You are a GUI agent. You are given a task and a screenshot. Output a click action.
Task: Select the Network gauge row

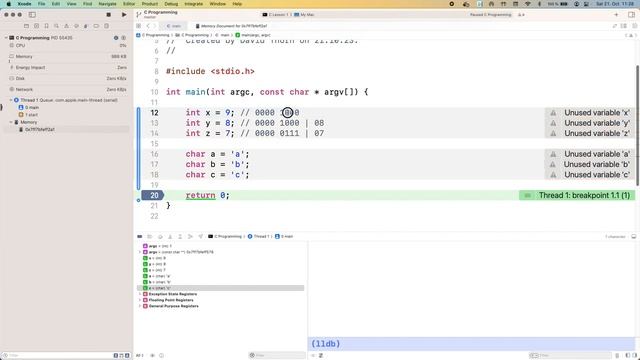68,89
